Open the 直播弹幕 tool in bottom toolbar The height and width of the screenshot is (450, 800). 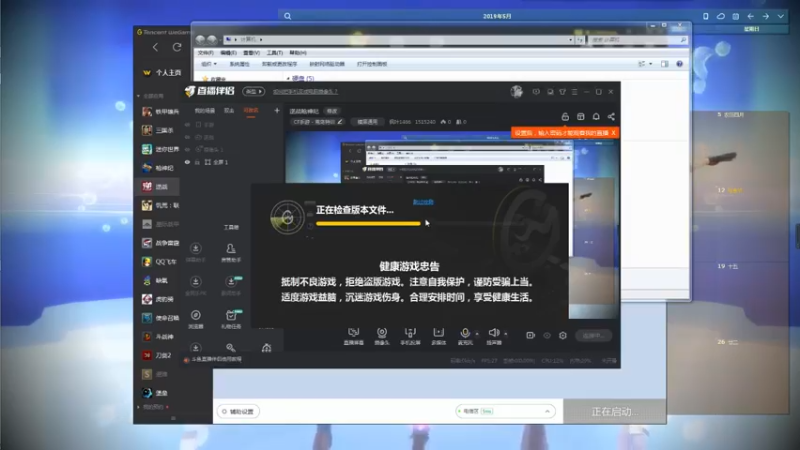point(353,336)
